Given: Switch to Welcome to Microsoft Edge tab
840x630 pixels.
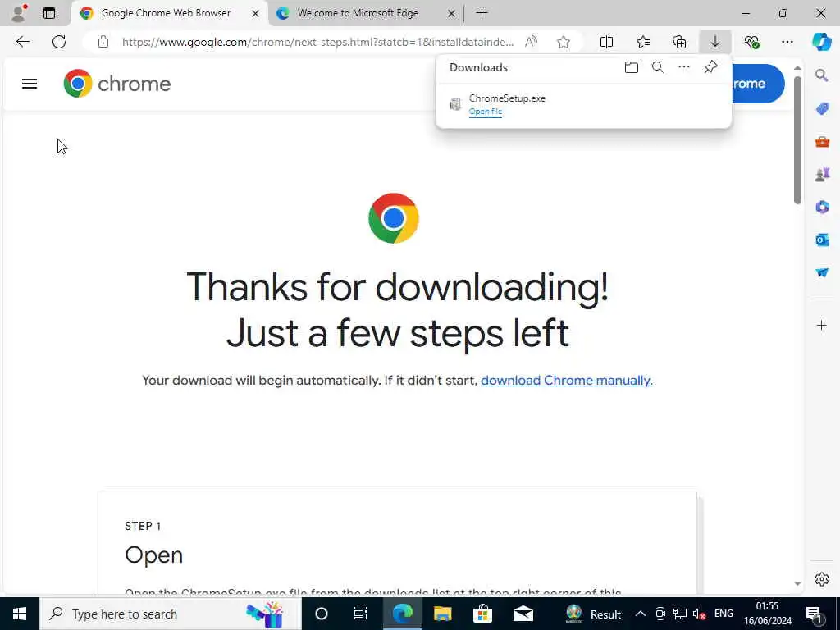Looking at the screenshot, I should (x=358, y=13).
